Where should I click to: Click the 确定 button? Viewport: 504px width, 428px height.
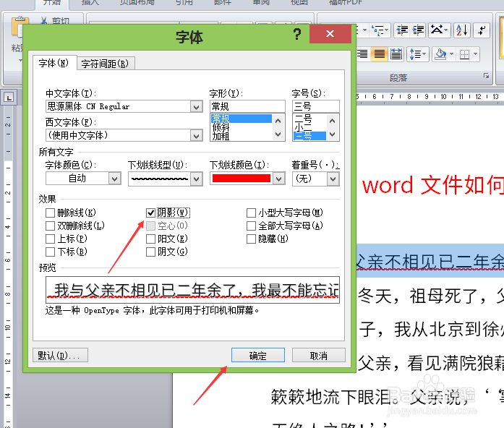tap(258, 356)
